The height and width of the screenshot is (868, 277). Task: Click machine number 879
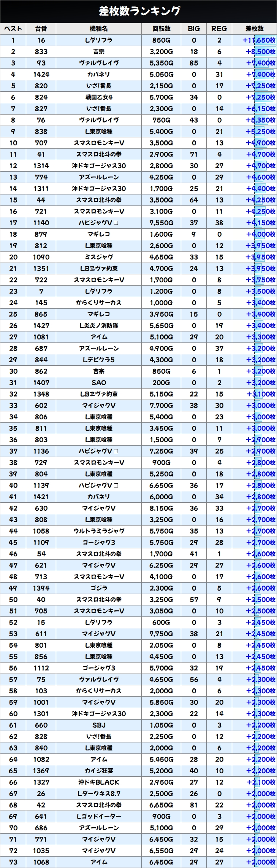41,234
